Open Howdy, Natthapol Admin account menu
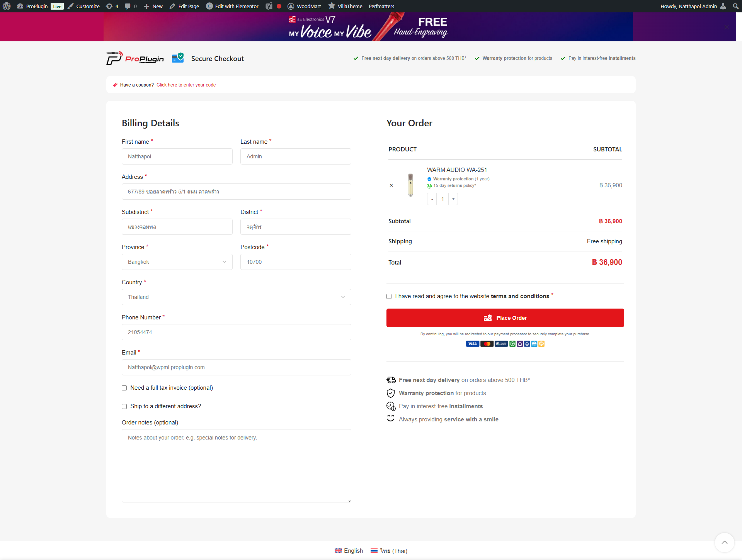The width and height of the screenshot is (742, 560). pyautogui.click(x=693, y=6)
